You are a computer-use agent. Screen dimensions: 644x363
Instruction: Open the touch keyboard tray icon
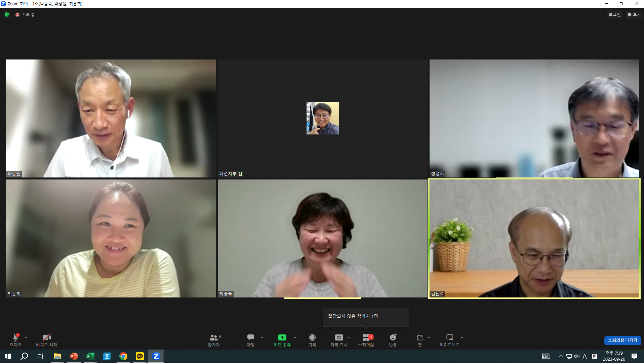click(546, 356)
